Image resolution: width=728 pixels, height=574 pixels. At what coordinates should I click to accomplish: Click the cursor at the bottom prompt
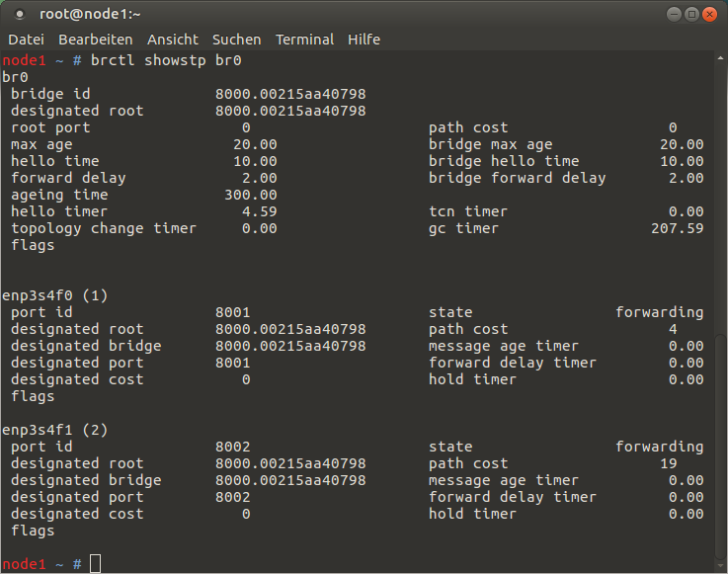95,564
